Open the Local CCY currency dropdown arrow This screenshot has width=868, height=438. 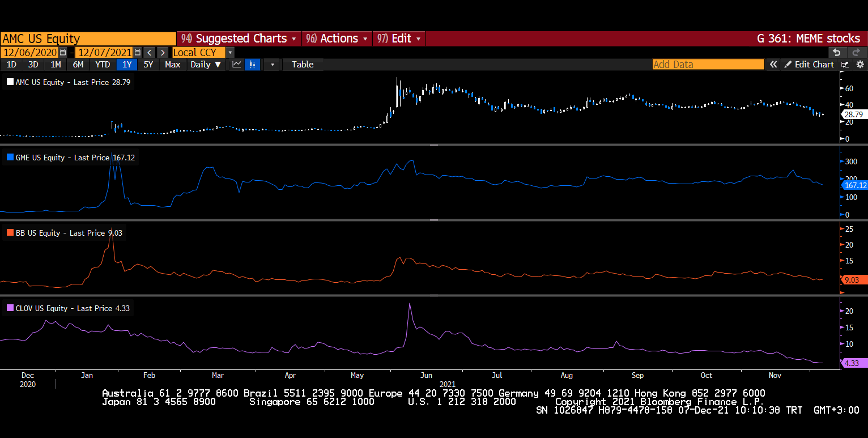pos(230,52)
